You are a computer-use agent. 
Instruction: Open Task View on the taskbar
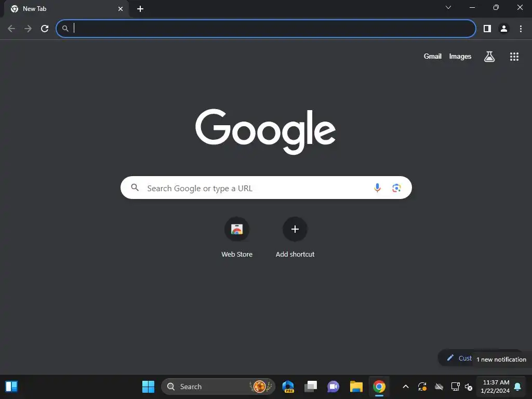coord(311,387)
